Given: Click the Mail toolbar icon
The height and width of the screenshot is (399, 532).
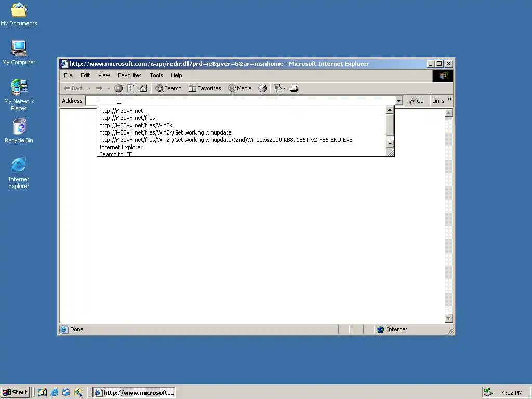Looking at the screenshot, I should tap(277, 88).
